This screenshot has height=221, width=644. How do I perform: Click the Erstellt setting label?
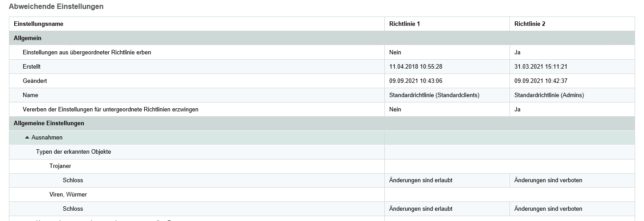[32, 67]
